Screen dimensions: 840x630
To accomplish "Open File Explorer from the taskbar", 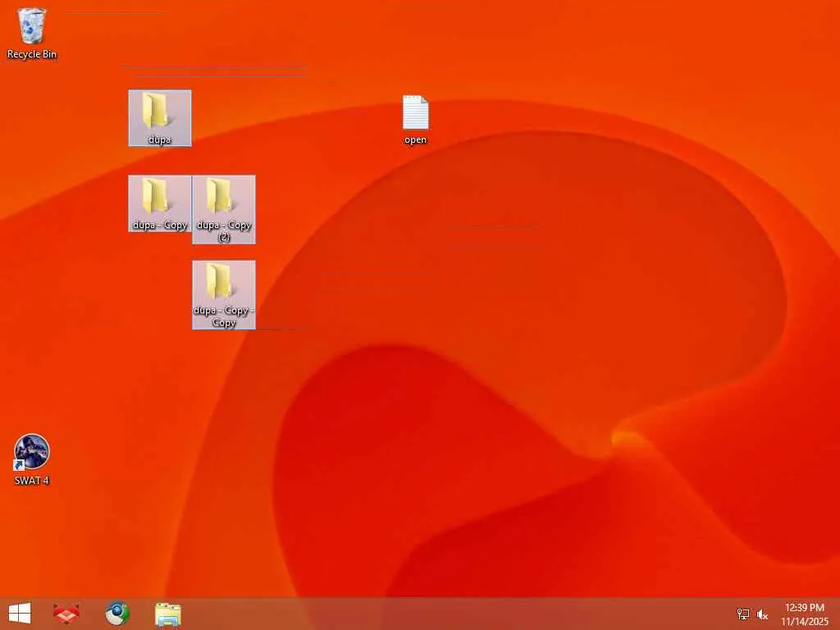I will (x=168, y=614).
